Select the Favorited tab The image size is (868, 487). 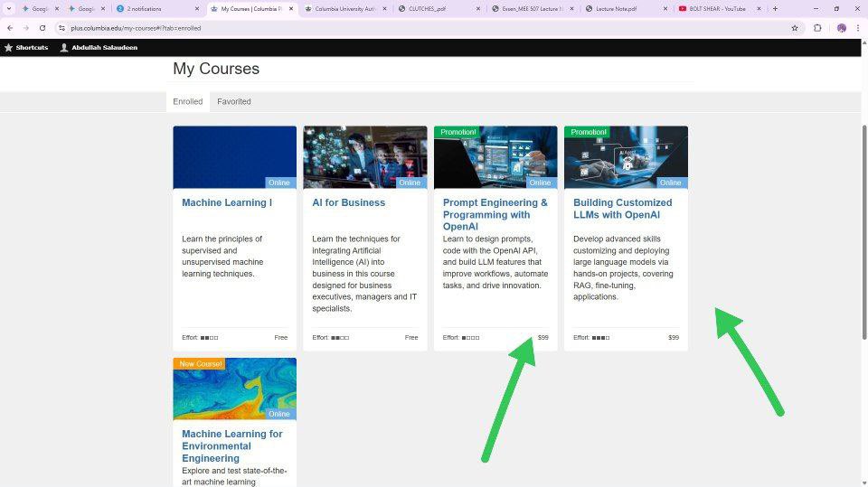point(233,101)
